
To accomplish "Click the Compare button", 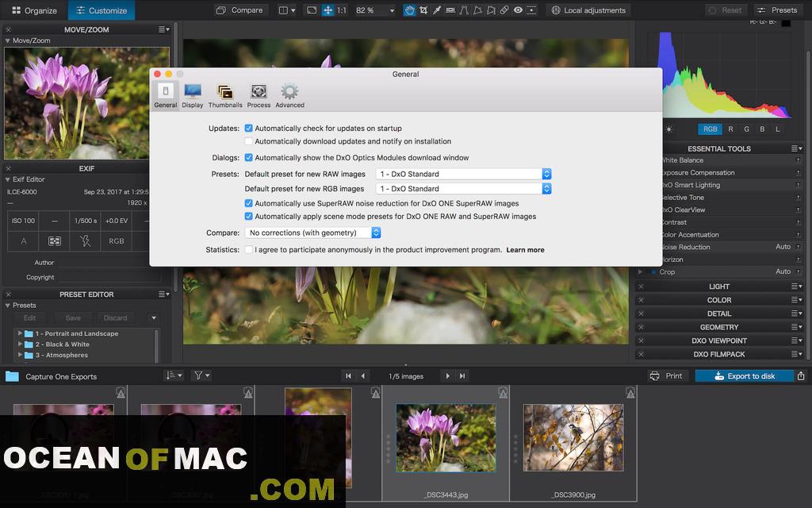I will (239, 10).
